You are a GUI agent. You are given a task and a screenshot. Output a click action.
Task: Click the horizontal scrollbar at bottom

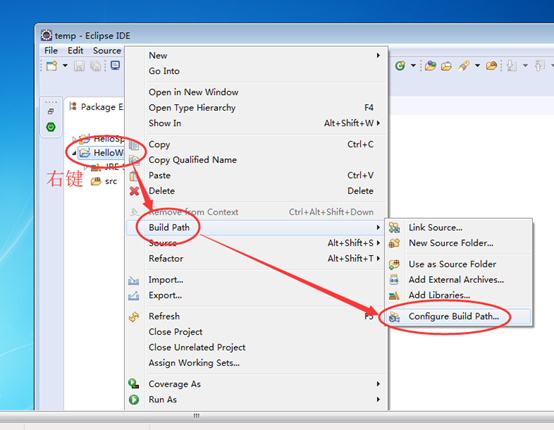click(196, 416)
